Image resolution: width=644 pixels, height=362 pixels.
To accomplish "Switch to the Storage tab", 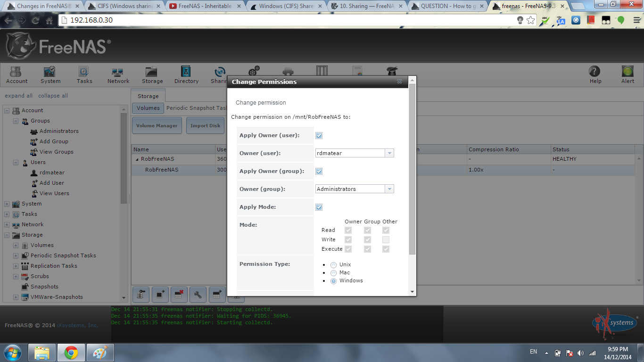I will 148,96.
